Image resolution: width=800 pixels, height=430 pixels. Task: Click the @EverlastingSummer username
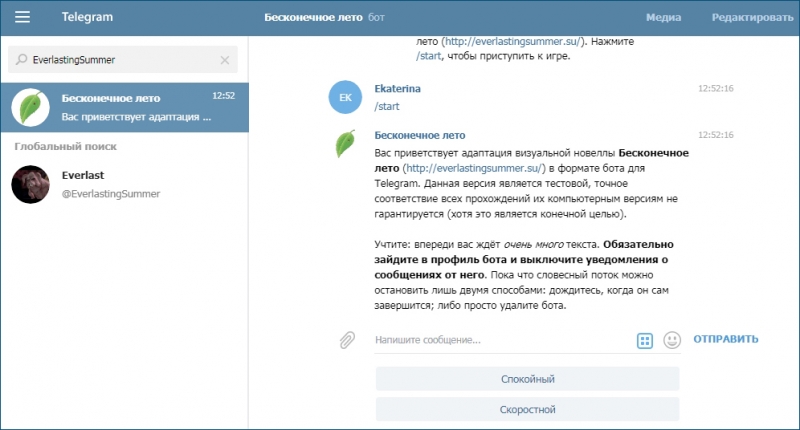[111, 194]
